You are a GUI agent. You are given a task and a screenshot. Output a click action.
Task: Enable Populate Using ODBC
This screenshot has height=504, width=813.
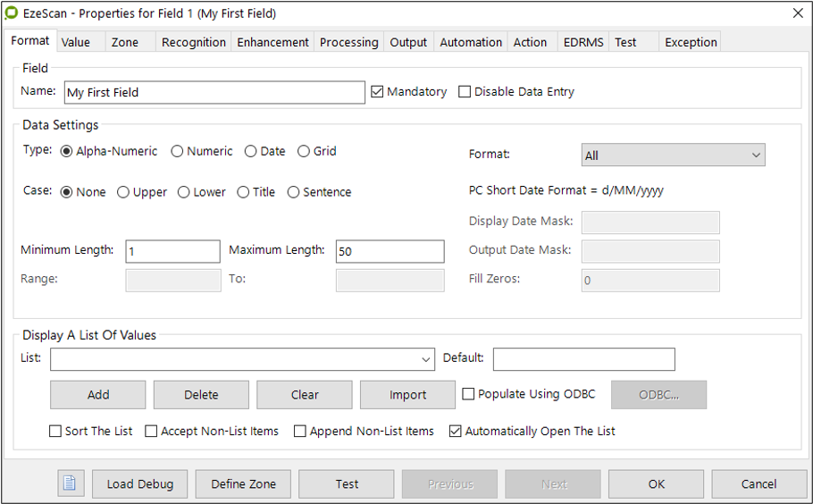pyautogui.click(x=469, y=394)
